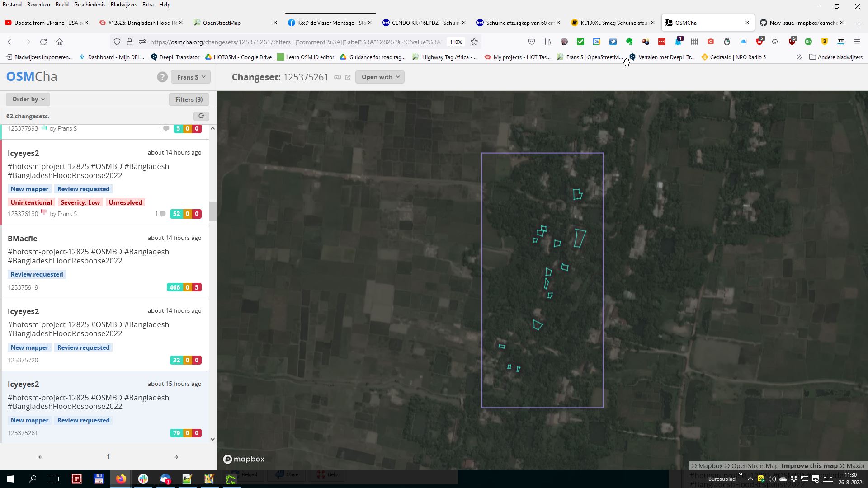868x488 pixels.
Task: Expand the Order by dropdown
Action: click(x=28, y=99)
